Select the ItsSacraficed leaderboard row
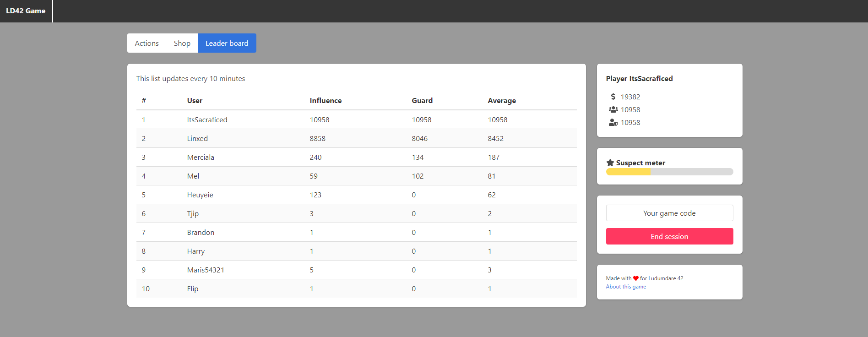 point(356,120)
